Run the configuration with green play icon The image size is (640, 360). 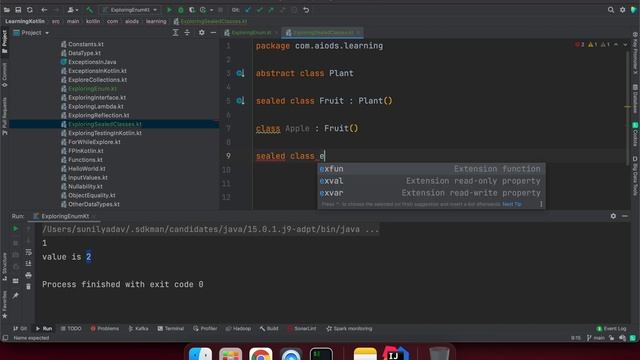169,10
